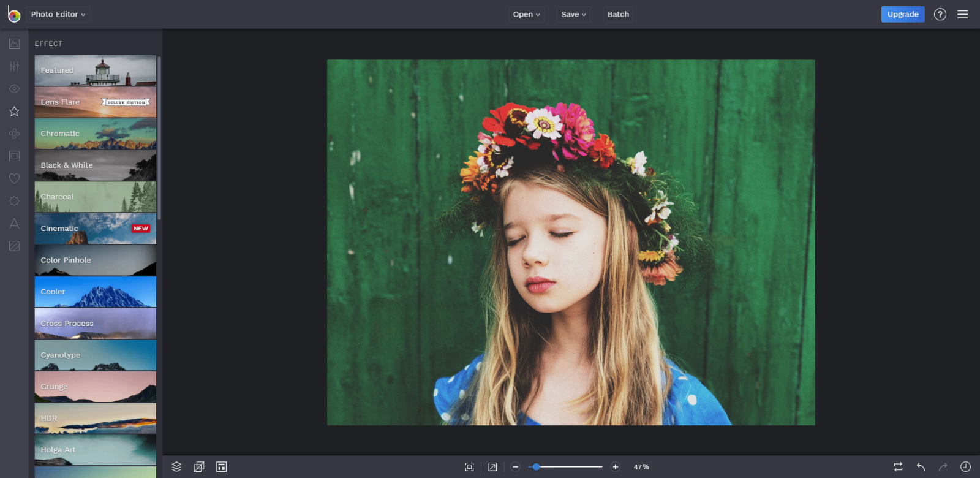Open the help question mark icon

tap(940, 14)
